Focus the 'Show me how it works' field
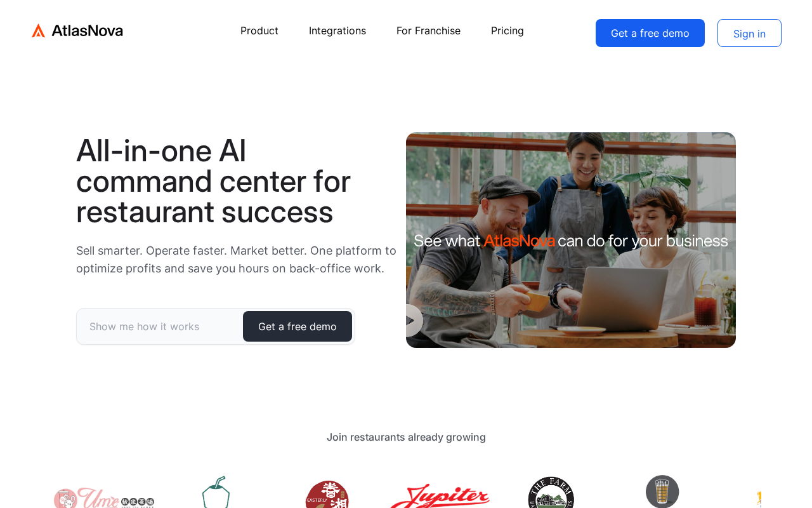812x508 pixels. click(160, 326)
